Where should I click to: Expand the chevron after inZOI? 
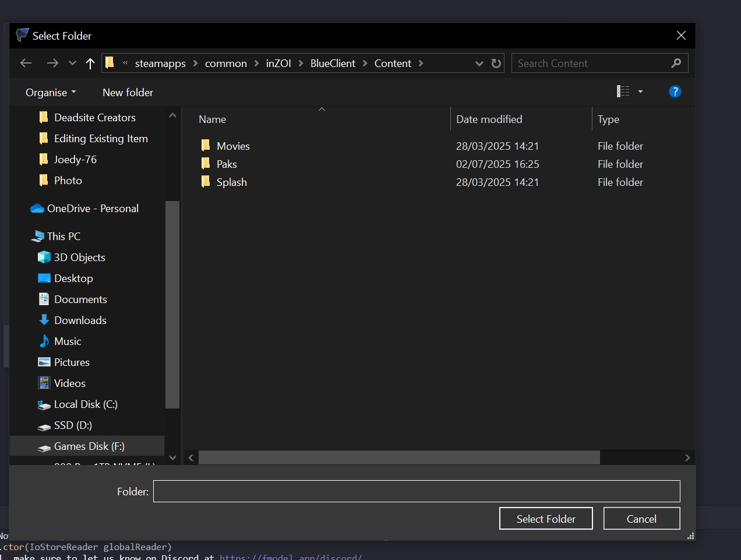tap(301, 63)
